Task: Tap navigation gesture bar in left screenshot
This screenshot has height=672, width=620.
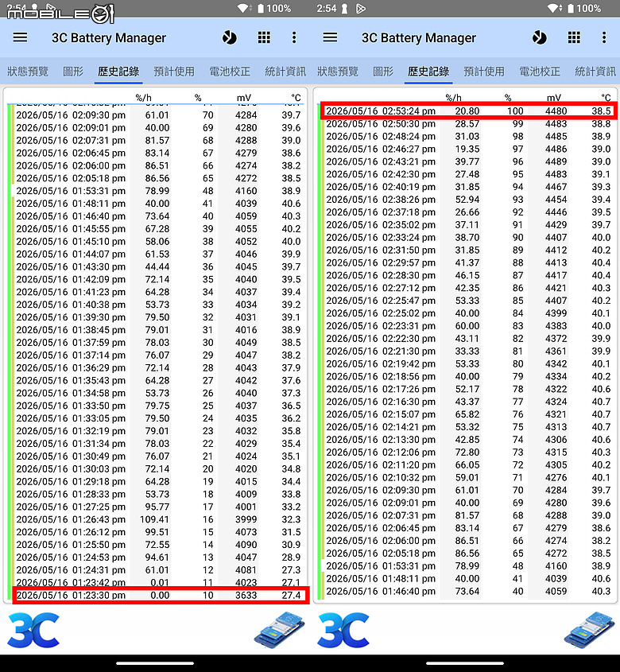Action: pyautogui.click(x=155, y=663)
